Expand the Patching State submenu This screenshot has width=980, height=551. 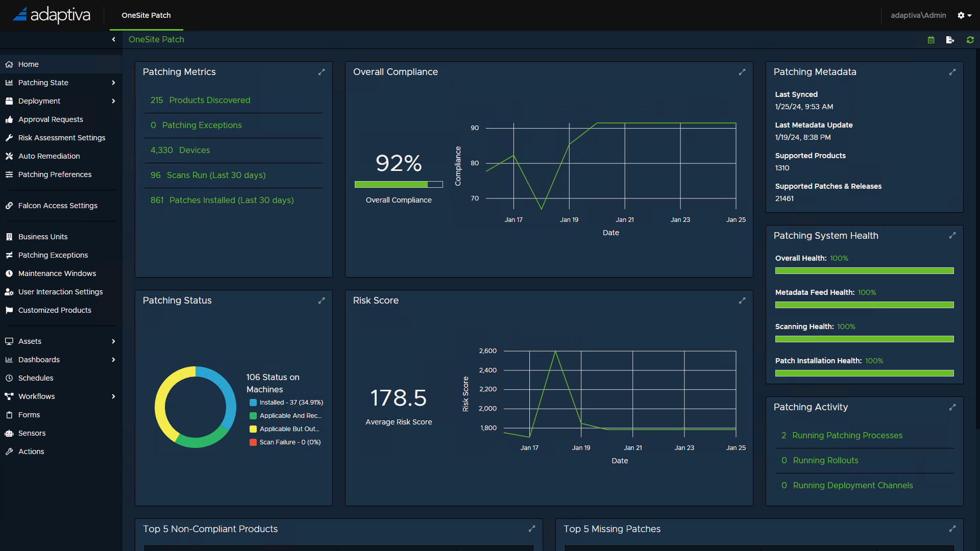click(113, 83)
